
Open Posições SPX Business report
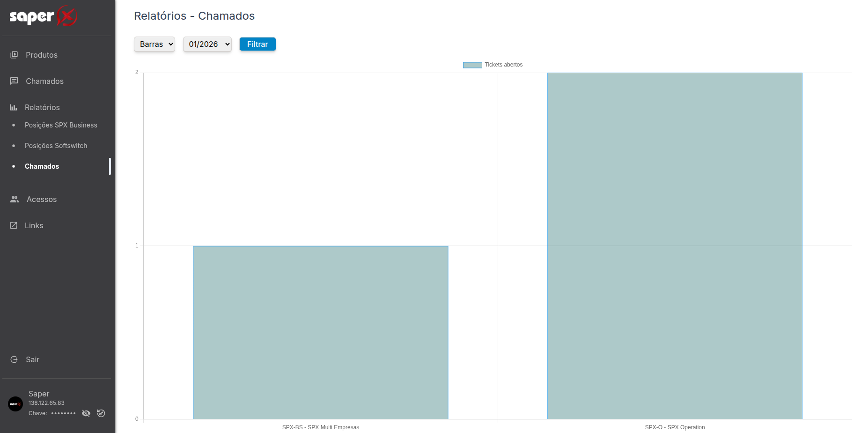(x=61, y=125)
